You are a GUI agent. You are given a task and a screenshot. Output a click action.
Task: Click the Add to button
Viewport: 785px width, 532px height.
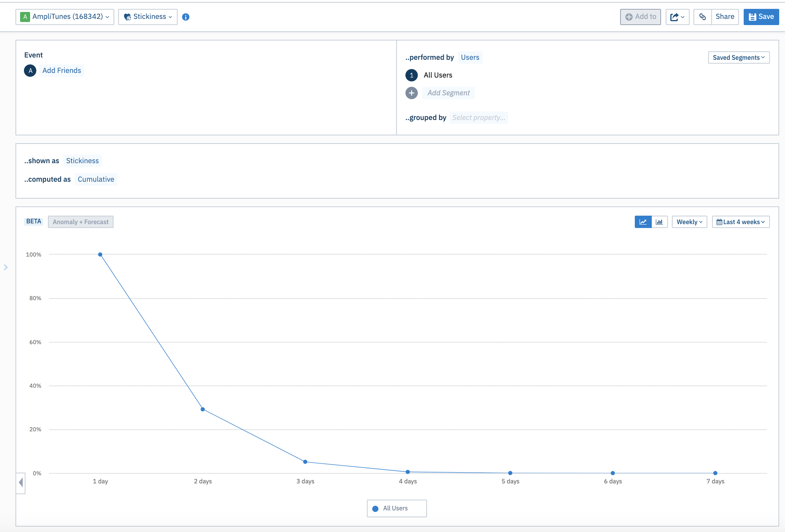640,17
